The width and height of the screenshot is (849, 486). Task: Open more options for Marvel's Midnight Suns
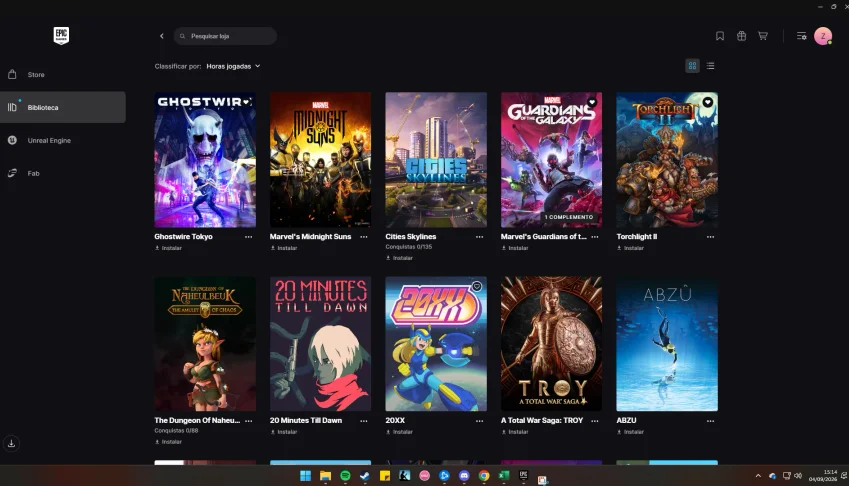(364, 237)
